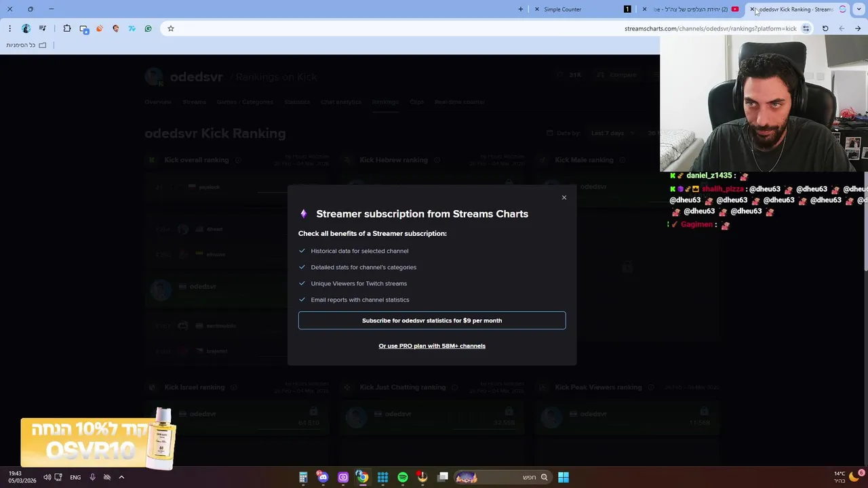Click 'Detailed stats for channel's categories' text
Image resolution: width=868 pixels, height=488 pixels.
point(363,267)
